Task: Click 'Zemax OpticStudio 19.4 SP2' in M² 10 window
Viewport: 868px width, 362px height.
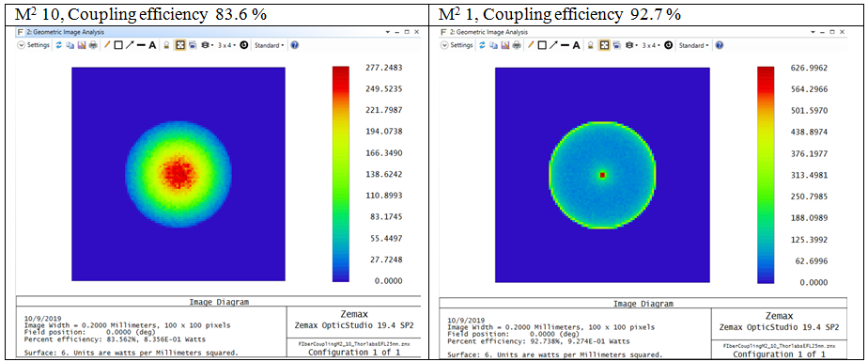Action: (x=355, y=325)
